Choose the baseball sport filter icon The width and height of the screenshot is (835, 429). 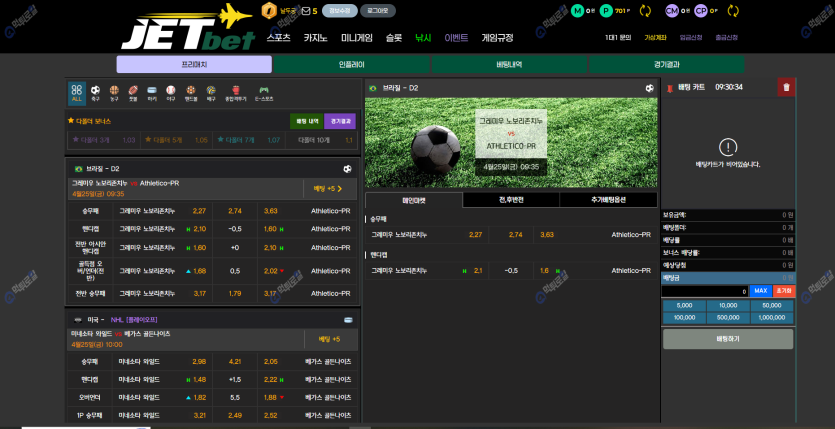click(171, 93)
